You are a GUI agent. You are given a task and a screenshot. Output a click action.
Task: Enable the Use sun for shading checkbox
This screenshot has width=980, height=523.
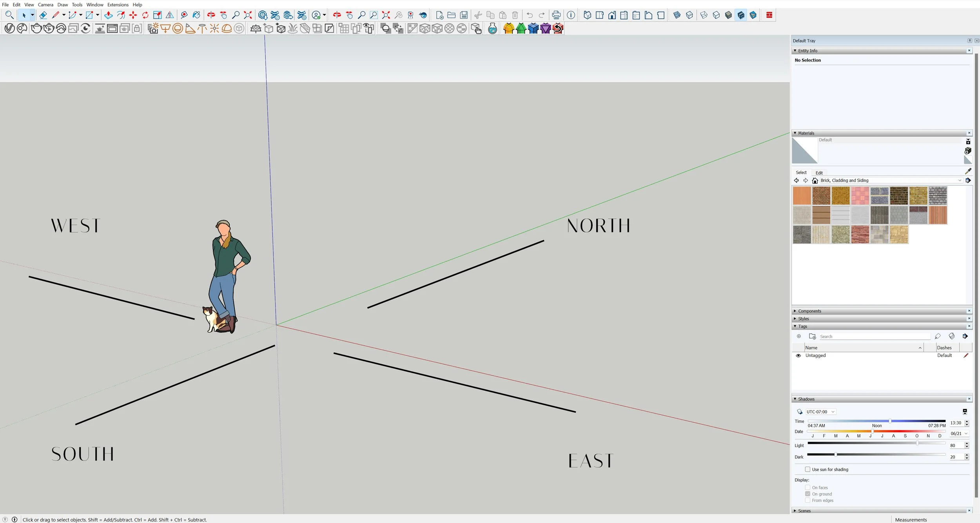pyautogui.click(x=808, y=469)
